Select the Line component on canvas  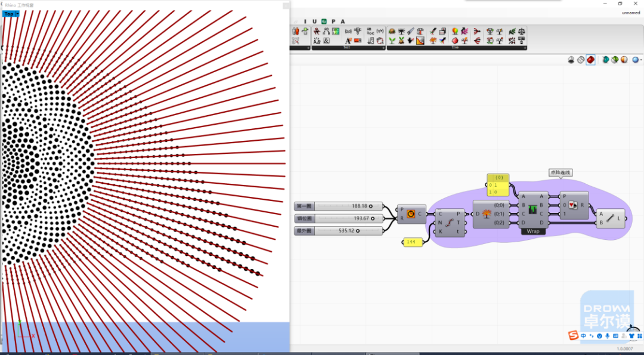click(x=611, y=218)
